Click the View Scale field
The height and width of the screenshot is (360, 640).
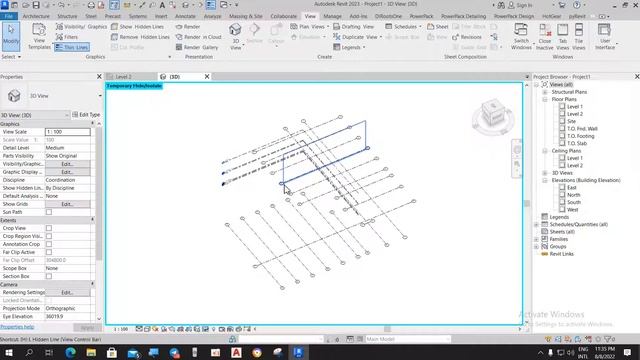pos(67,132)
